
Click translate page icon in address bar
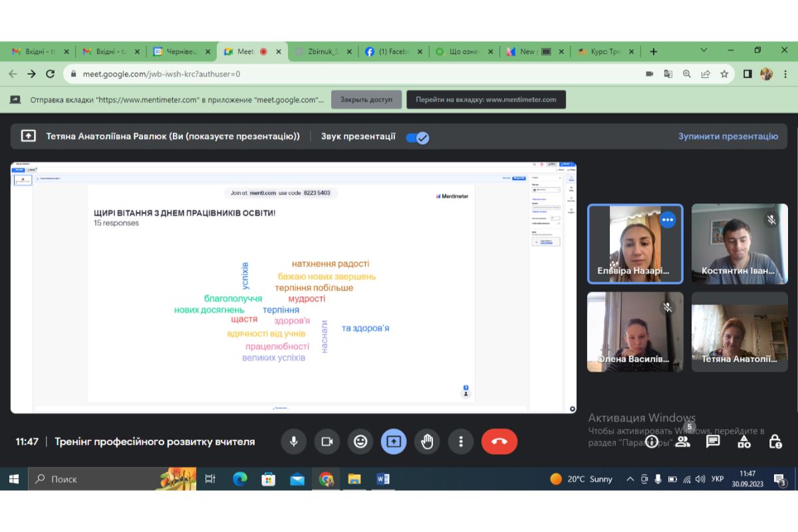(668, 74)
